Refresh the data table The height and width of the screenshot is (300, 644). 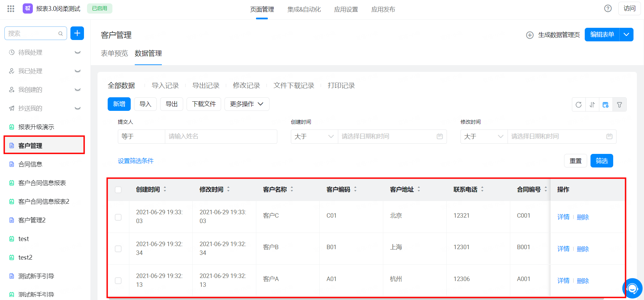(579, 105)
